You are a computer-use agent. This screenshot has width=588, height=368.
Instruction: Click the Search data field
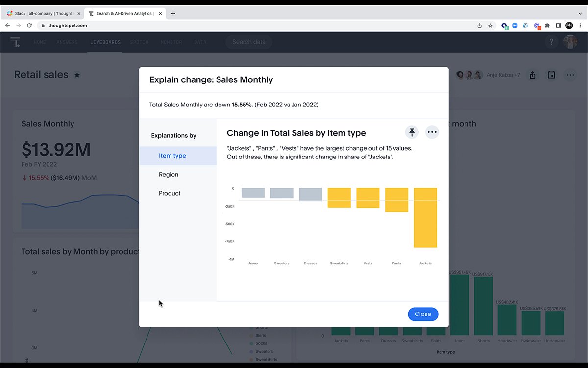coord(249,42)
